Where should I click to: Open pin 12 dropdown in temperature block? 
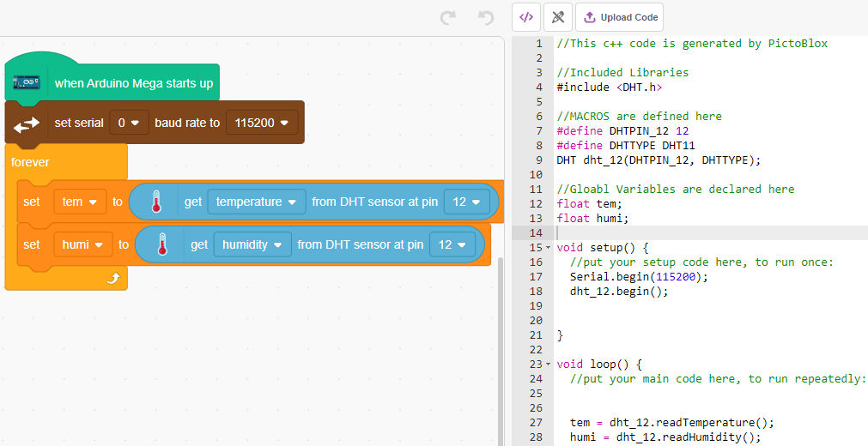[x=467, y=202]
